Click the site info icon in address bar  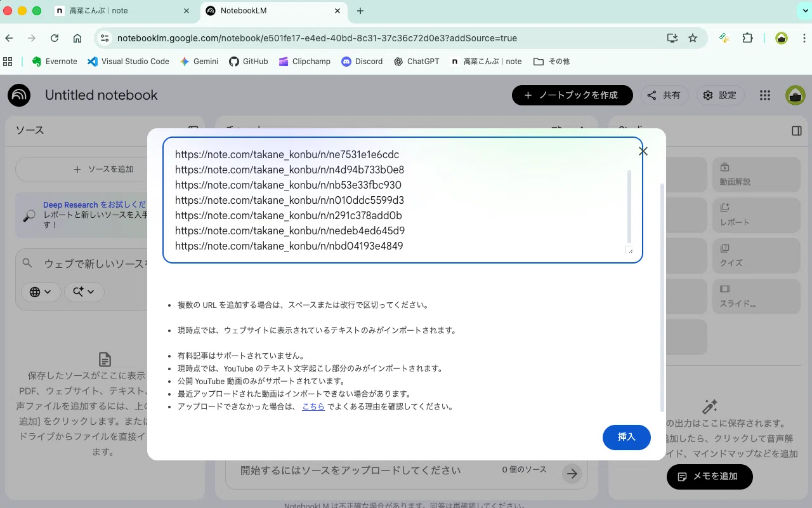(x=105, y=38)
